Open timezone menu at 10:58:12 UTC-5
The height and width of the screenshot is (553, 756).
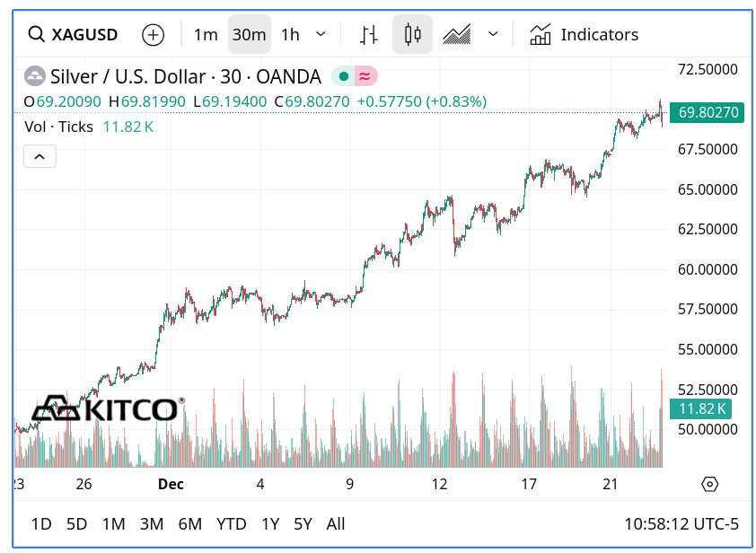pos(681,524)
